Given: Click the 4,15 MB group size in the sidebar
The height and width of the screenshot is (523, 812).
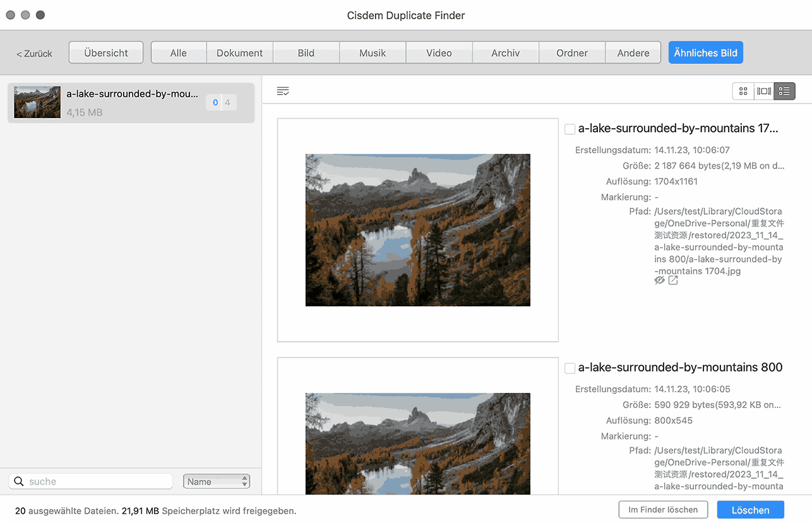Looking at the screenshot, I should (85, 112).
